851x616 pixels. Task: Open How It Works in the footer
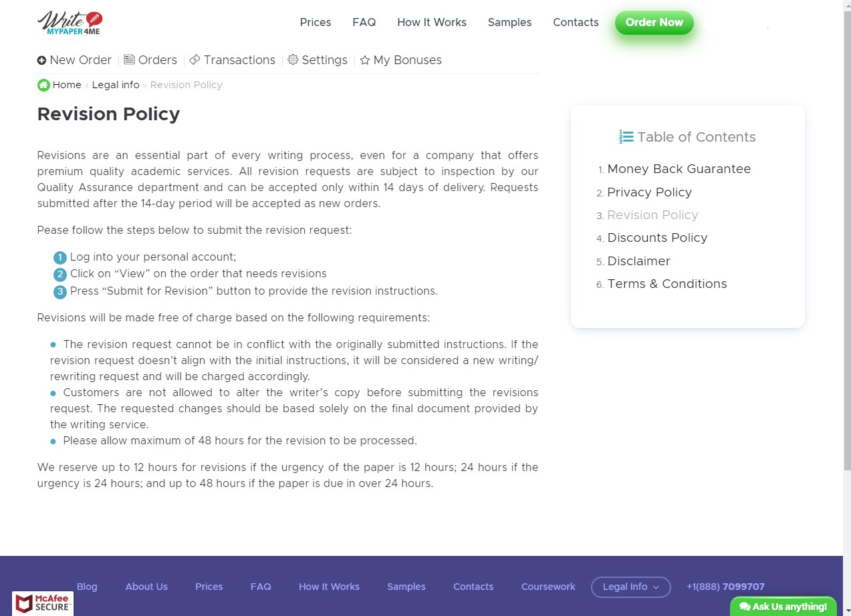[x=329, y=587]
